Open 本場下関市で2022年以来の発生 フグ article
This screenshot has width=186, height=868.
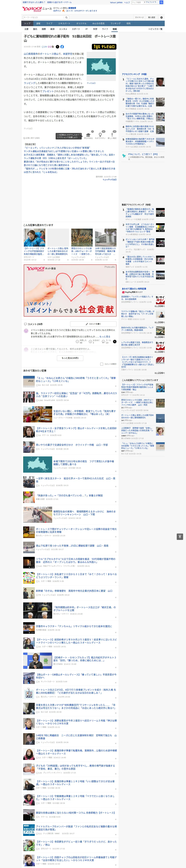point(70,464)
